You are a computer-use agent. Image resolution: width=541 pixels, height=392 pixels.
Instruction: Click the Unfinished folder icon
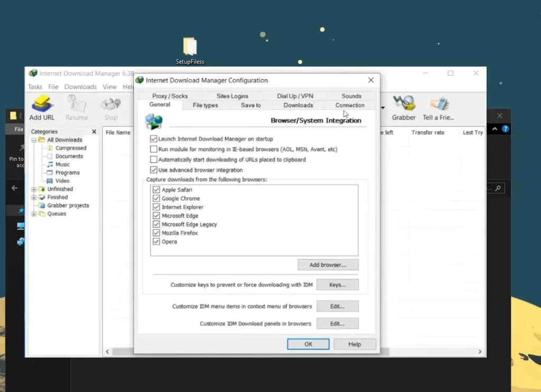42,189
